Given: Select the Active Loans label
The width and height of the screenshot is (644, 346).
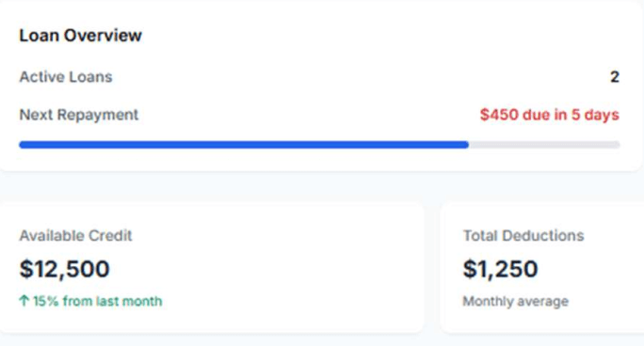Looking at the screenshot, I should tap(66, 77).
